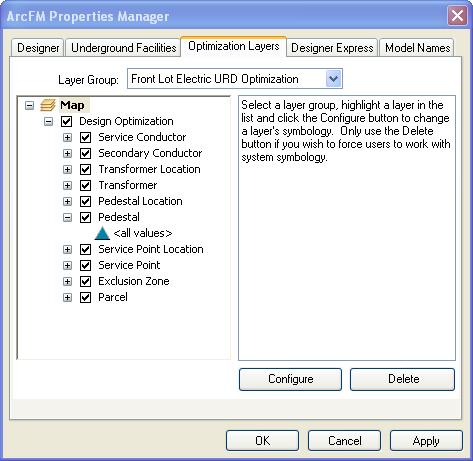Expand the Service Point Location node
Viewport: 473px width, 461px height.
67,249
